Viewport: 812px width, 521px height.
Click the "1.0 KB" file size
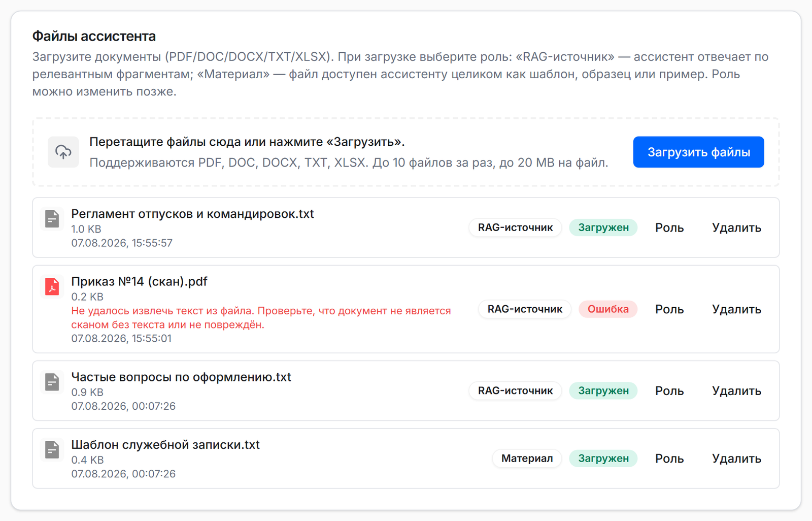[86, 230]
